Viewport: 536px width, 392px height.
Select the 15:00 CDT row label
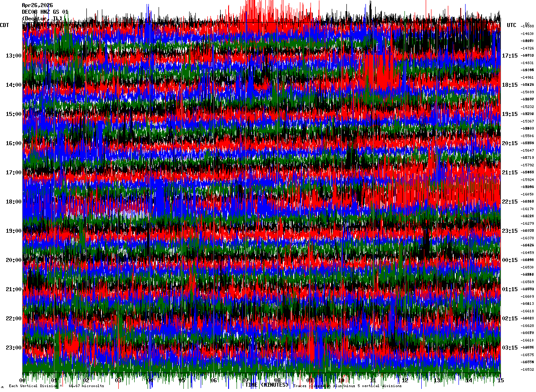tap(13, 114)
